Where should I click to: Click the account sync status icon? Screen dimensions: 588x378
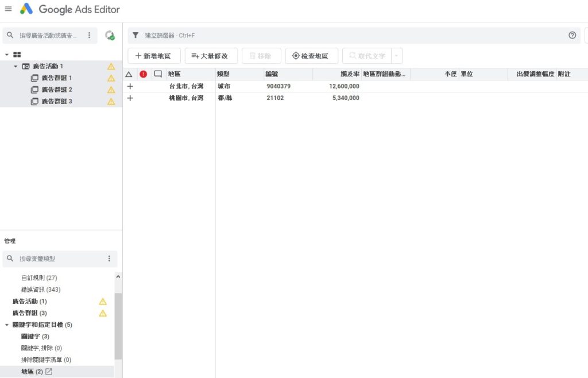110,36
